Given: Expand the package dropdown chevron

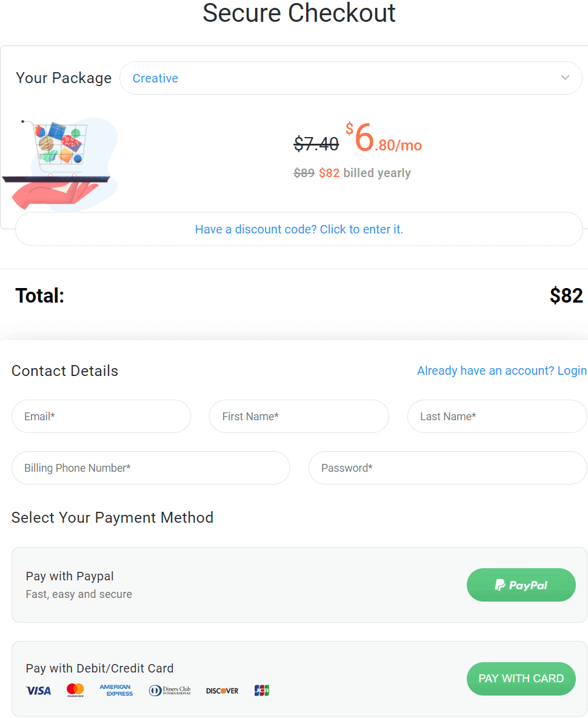Looking at the screenshot, I should [565, 78].
